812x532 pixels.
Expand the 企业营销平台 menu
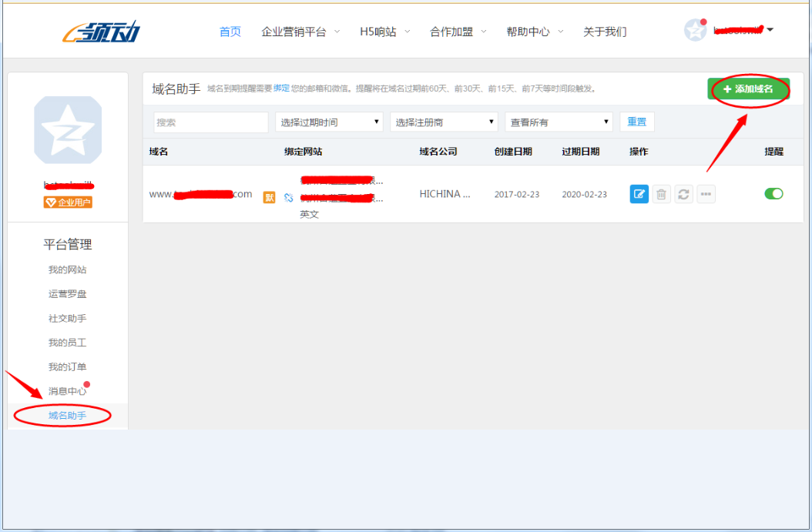click(x=300, y=32)
